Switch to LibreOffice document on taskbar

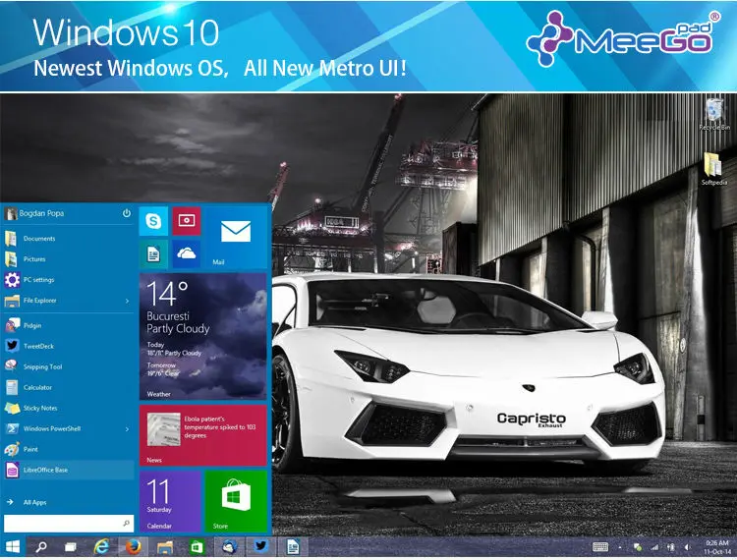click(x=293, y=547)
